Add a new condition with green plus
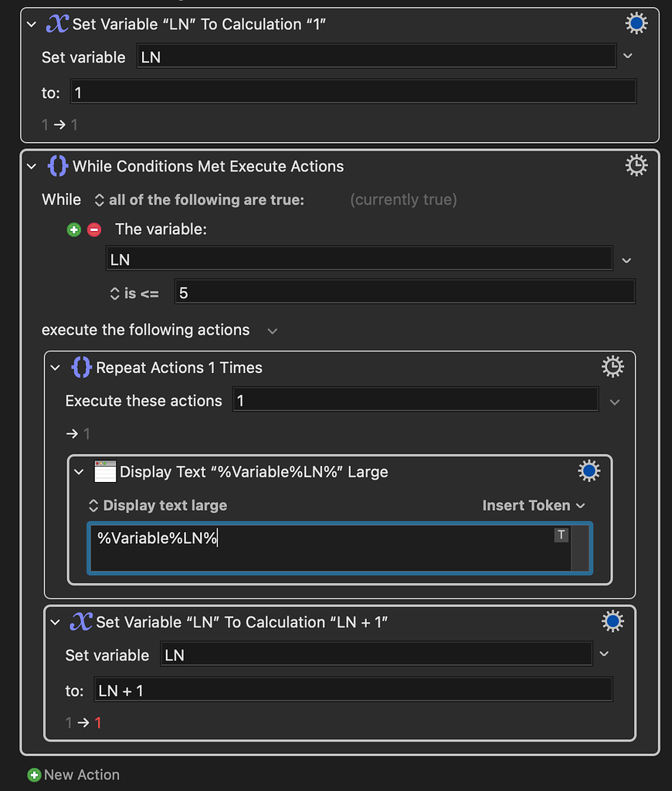 pos(73,230)
